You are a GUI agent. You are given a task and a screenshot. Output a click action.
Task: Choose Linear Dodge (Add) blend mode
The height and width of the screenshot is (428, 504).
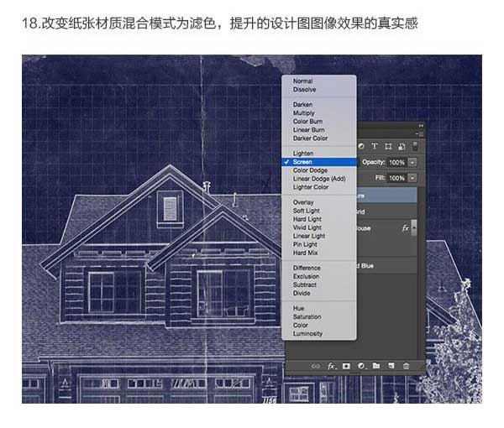pos(319,179)
